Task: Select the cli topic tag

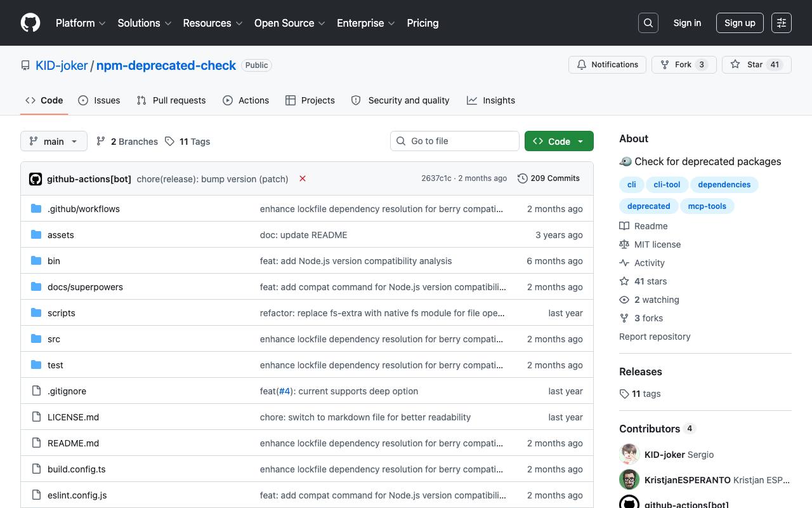Action: pyautogui.click(x=632, y=185)
